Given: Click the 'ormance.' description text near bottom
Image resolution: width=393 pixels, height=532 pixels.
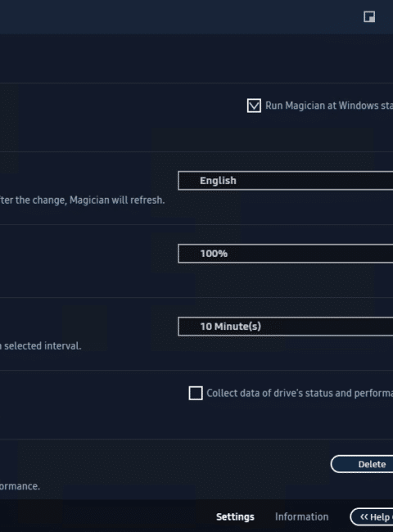Looking at the screenshot, I should (x=20, y=486).
